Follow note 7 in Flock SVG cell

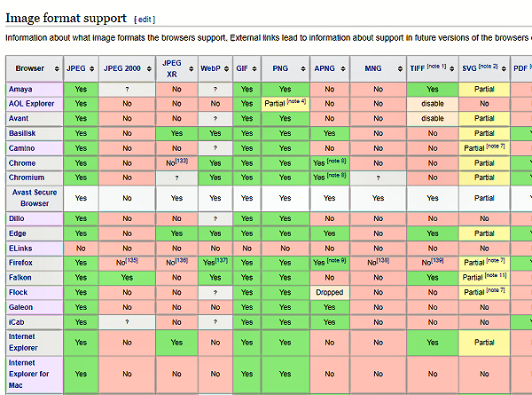[x=496, y=289]
